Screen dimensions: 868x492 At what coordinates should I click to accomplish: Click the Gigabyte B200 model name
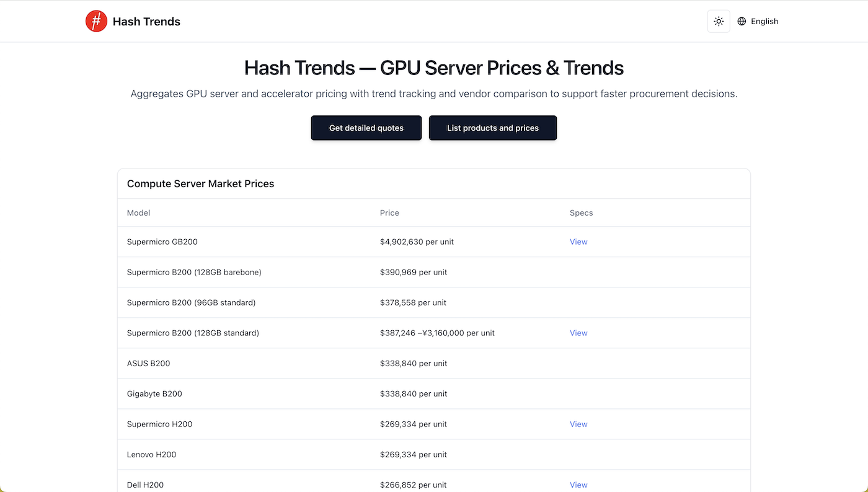pos(154,393)
